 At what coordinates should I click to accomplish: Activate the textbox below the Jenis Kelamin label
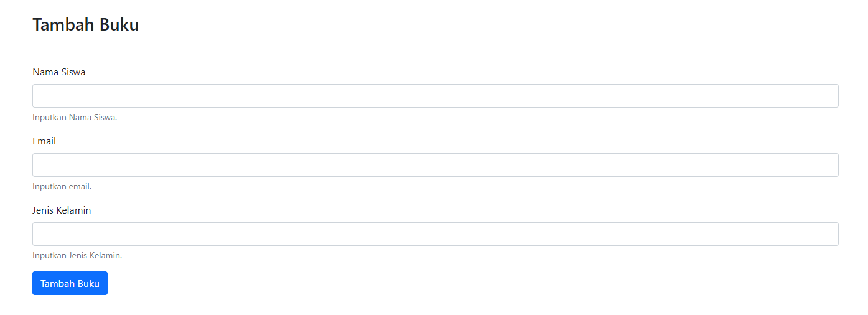(436, 234)
